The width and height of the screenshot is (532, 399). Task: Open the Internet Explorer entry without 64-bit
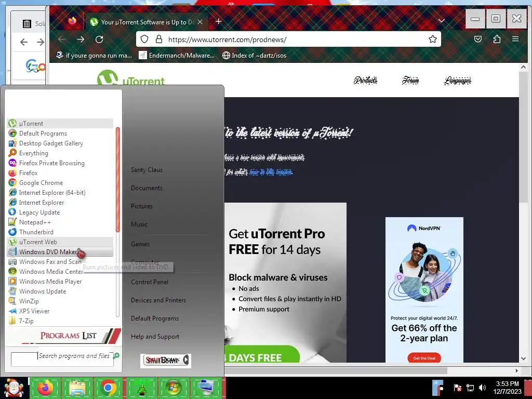pos(60,202)
